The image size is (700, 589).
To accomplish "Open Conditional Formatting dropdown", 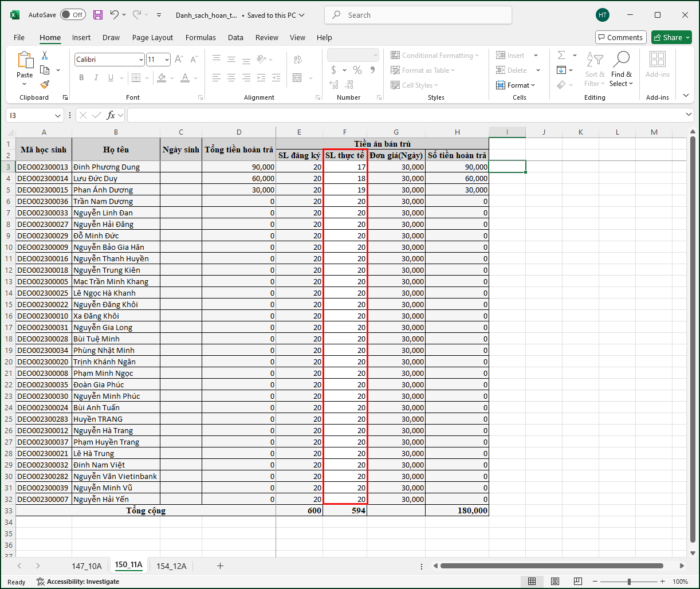I will click(x=435, y=56).
